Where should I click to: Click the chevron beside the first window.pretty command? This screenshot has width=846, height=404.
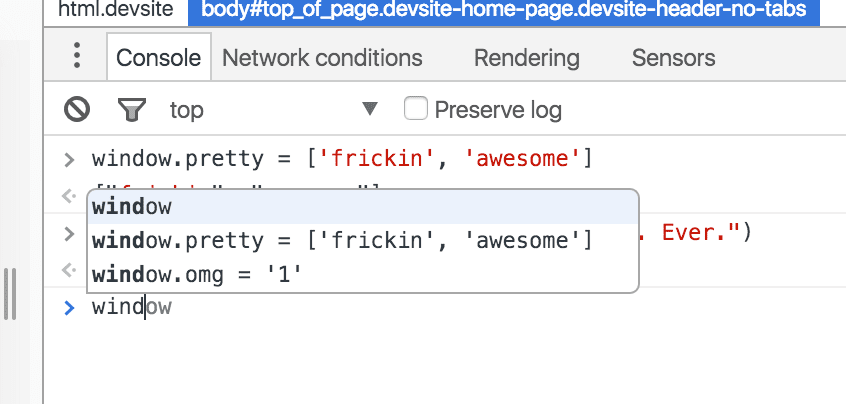click(x=69, y=159)
